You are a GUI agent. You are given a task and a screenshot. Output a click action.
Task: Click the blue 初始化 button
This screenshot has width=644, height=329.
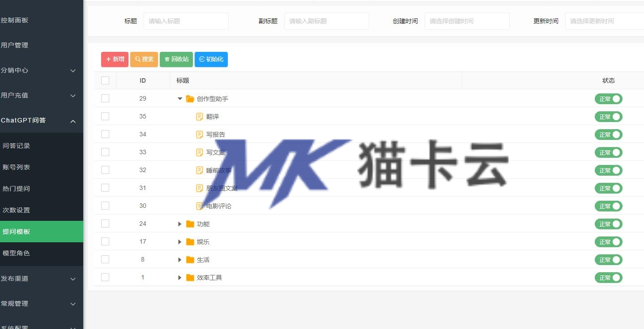click(x=211, y=59)
